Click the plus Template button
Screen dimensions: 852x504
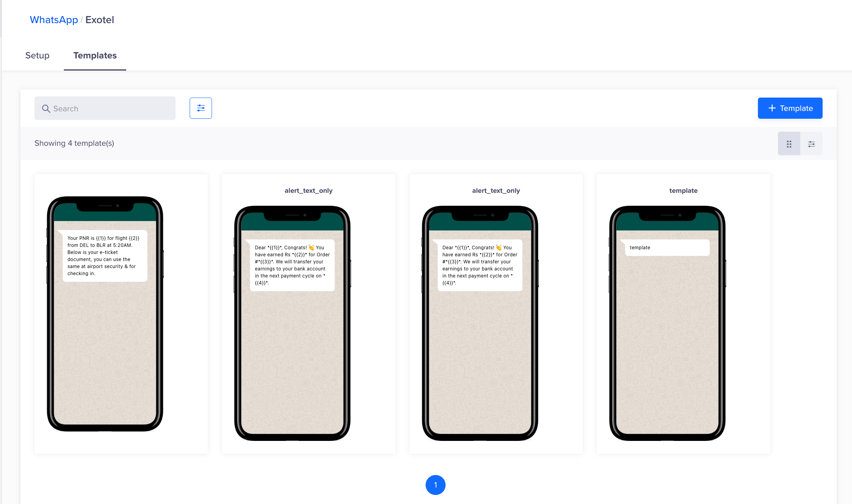pyautogui.click(x=790, y=108)
